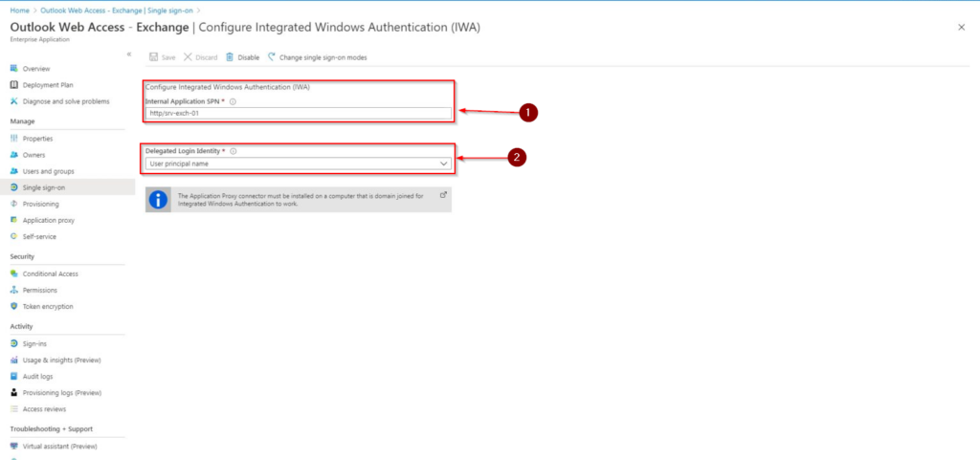980x460 pixels.
Task: Open Usage & insights (Preview)
Action: coord(62,361)
